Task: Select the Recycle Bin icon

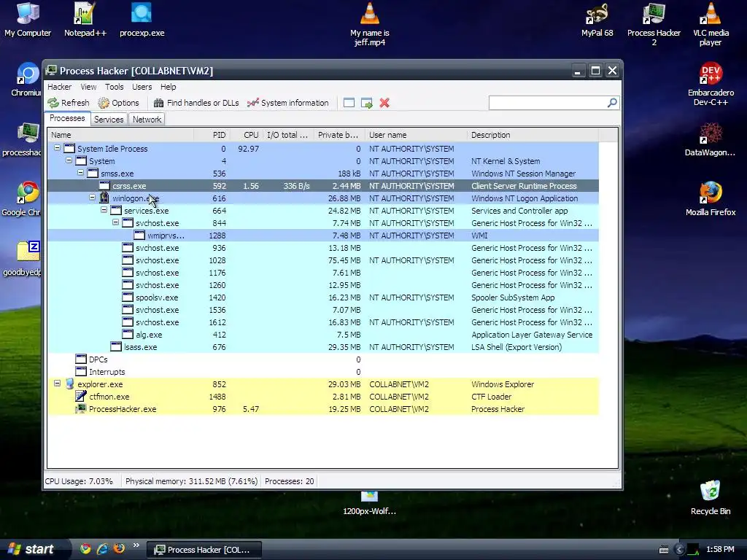Action: pyautogui.click(x=711, y=497)
